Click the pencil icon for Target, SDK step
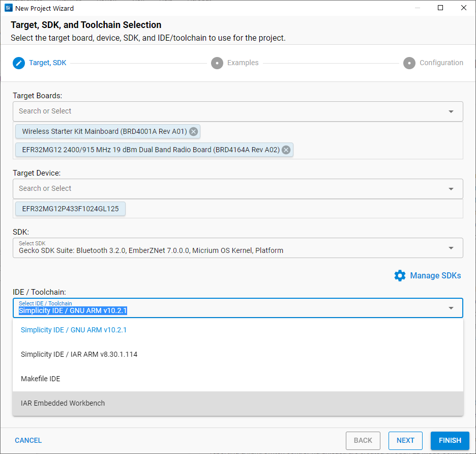 (19, 63)
